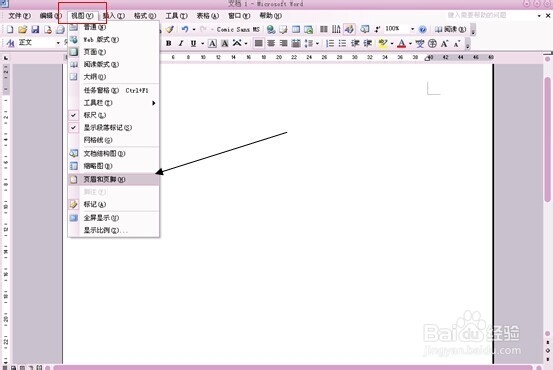This screenshot has height=370, width=553.
Task: Apply the red Font Color A
Action: pyautogui.click(x=401, y=43)
